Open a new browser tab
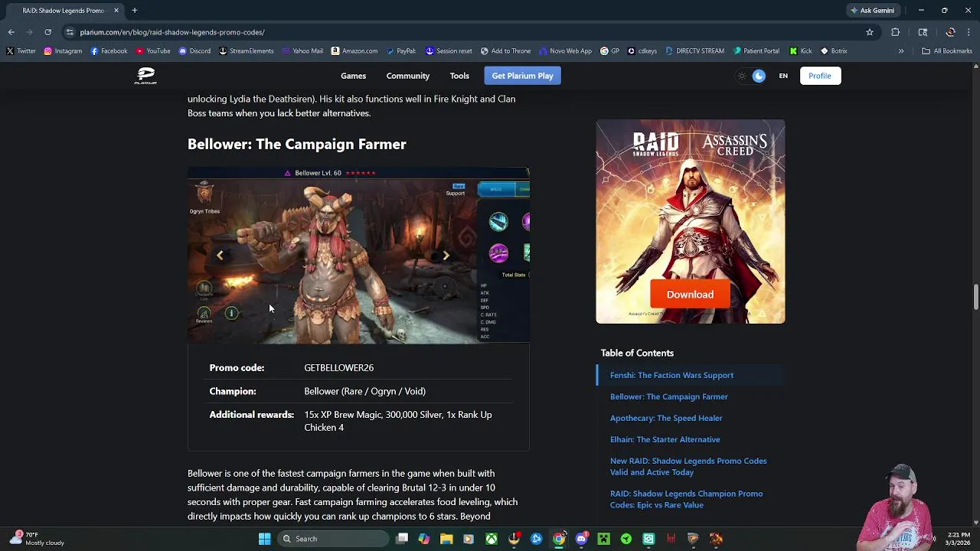Viewport: 980px width, 551px height. click(134, 11)
